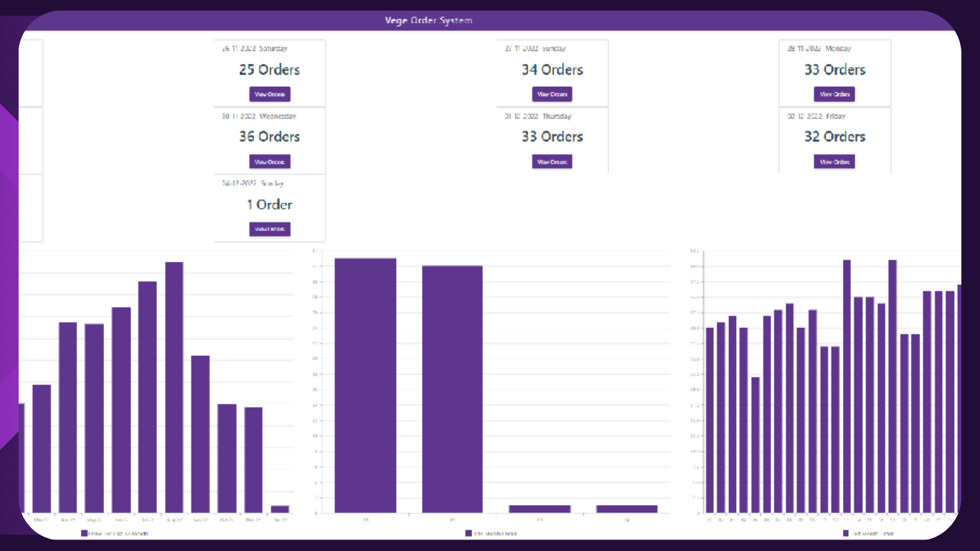View orders for Friday 02-12-2022
Image resolution: width=980 pixels, height=551 pixels.
834,161
